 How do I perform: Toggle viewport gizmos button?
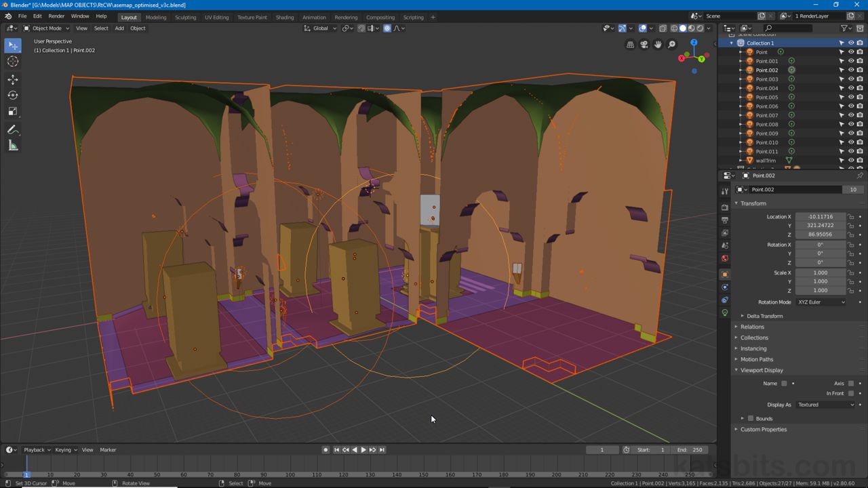(x=623, y=28)
